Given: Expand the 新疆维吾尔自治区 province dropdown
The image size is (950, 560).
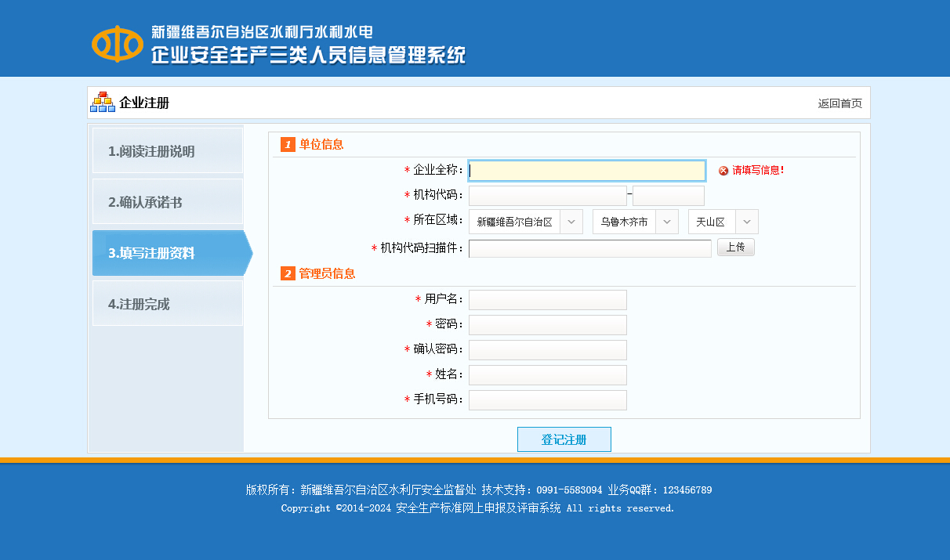Looking at the screenshot, I should [x=525, y=222].
